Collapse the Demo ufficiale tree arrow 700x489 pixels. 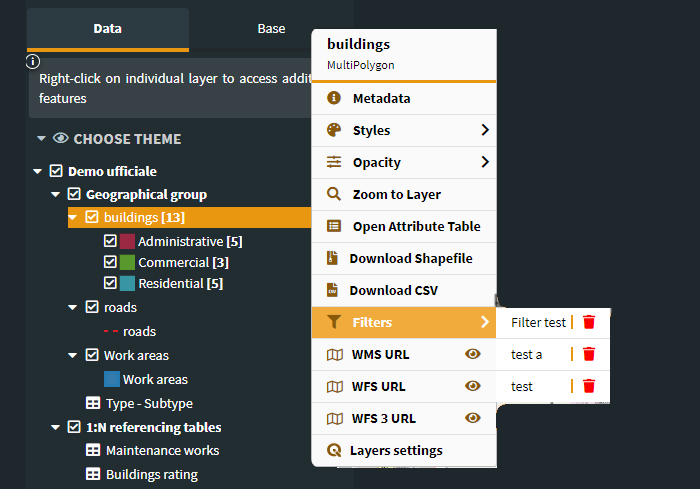(38, 171)
